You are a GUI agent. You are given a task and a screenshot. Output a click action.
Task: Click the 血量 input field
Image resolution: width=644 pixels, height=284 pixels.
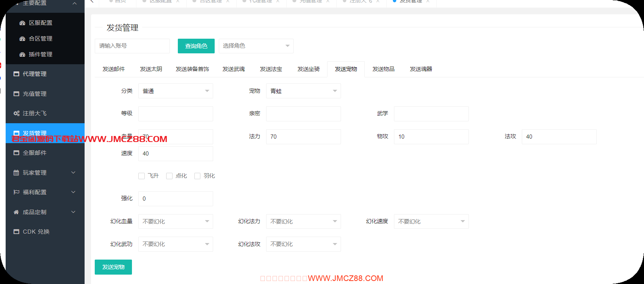tap(176, 137)
